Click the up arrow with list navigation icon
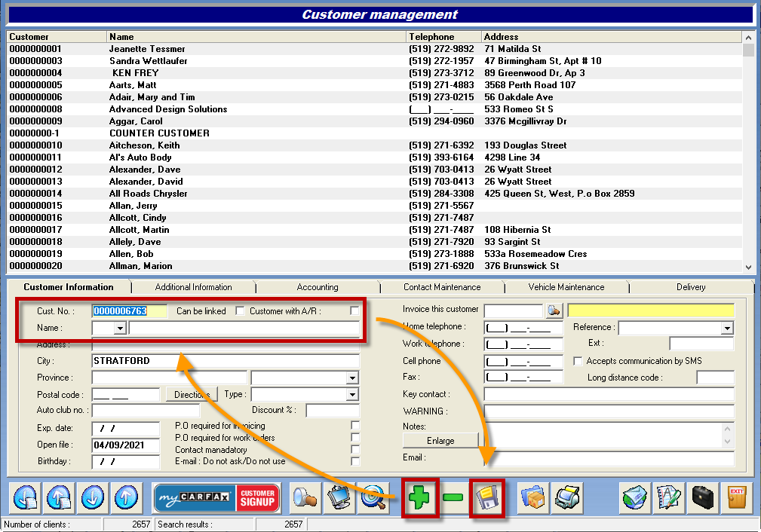The width and height of the screenshot is (761, 532). 59,497
